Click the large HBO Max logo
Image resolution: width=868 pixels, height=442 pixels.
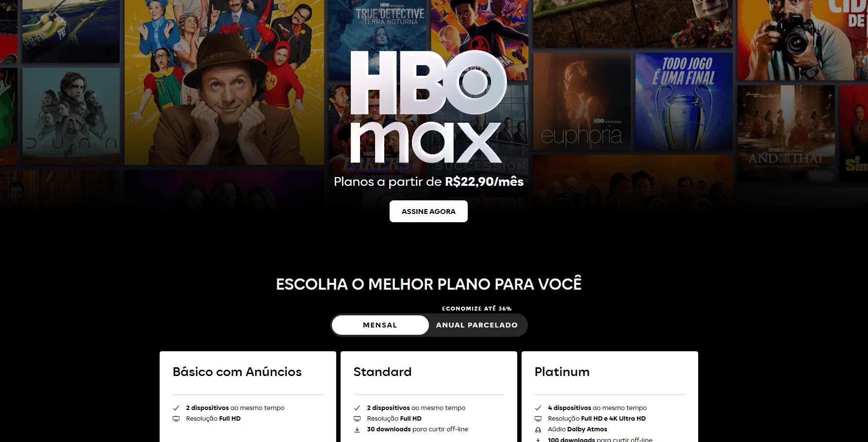[427, 107]
